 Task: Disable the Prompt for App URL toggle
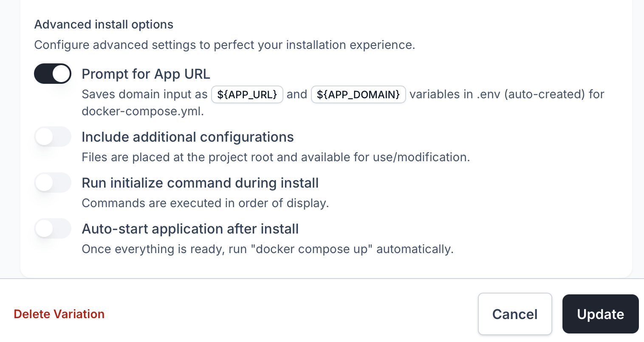click(x=53, y=74)
